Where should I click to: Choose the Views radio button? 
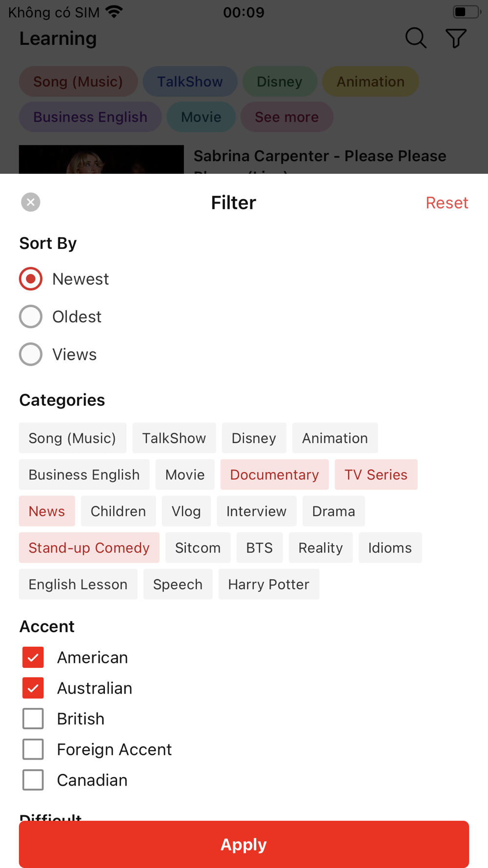tap(31, 354)
